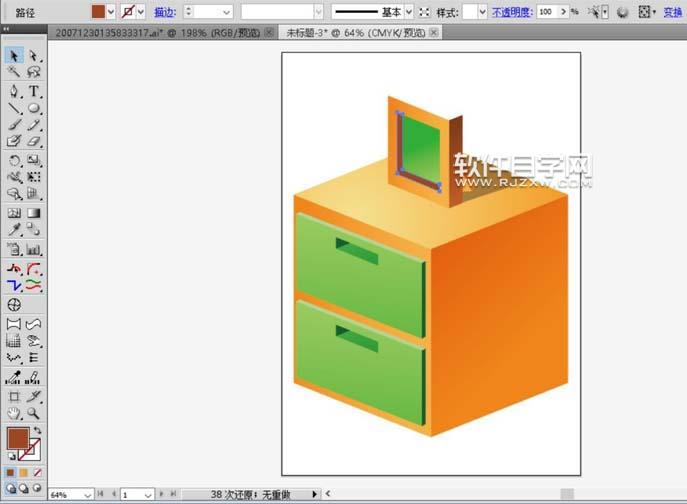Select the Direct Selection tool

(33, 56)
